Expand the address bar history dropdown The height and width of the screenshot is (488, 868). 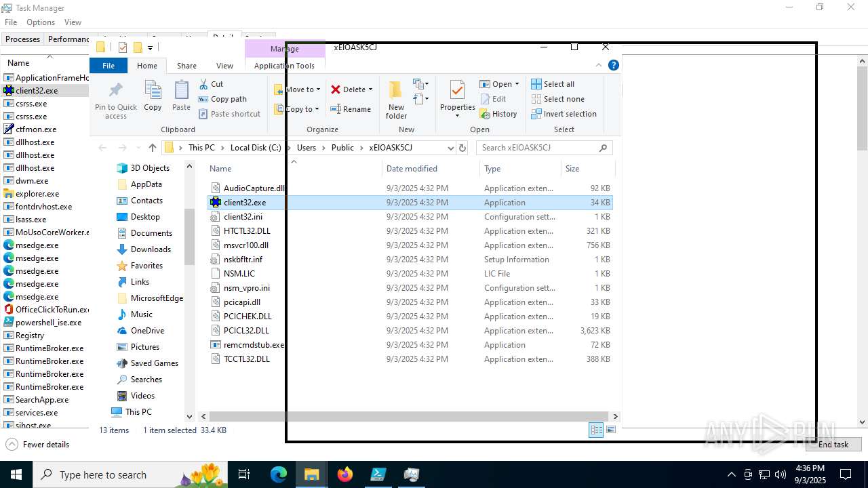click(451, 148)
